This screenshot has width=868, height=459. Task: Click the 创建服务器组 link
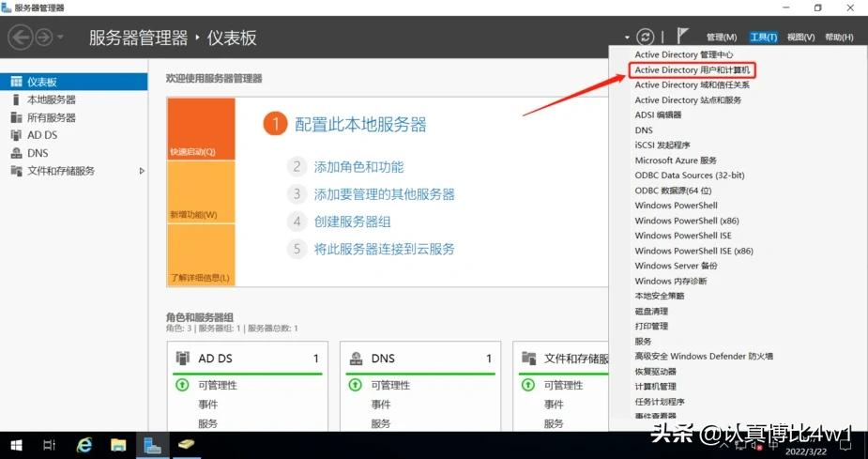pyautogui.click(x=353, y=222)
